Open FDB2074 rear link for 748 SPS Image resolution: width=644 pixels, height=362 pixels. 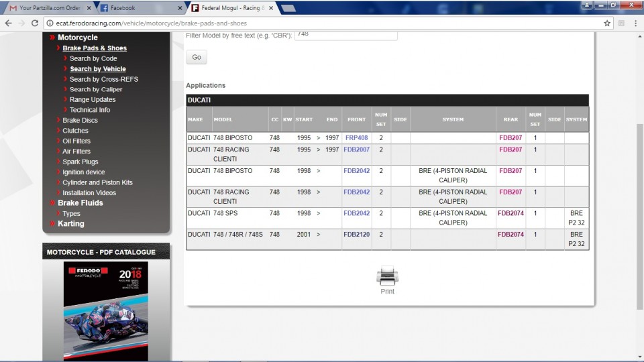coord(511,213)
